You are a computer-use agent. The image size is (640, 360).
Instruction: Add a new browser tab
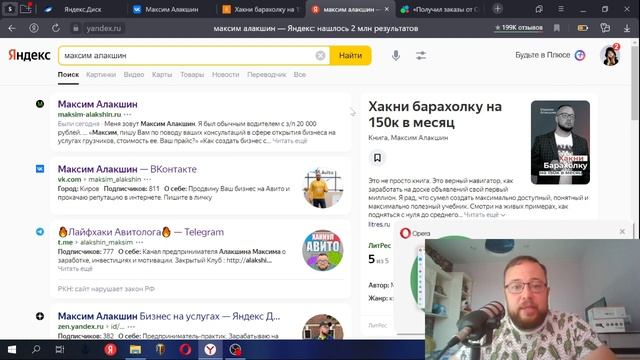[x=497, y=9]
